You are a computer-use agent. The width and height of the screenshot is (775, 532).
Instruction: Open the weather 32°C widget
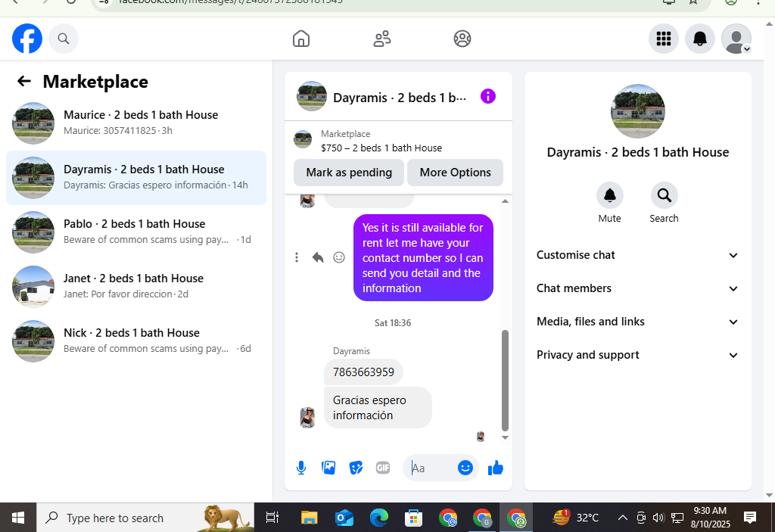576,518
